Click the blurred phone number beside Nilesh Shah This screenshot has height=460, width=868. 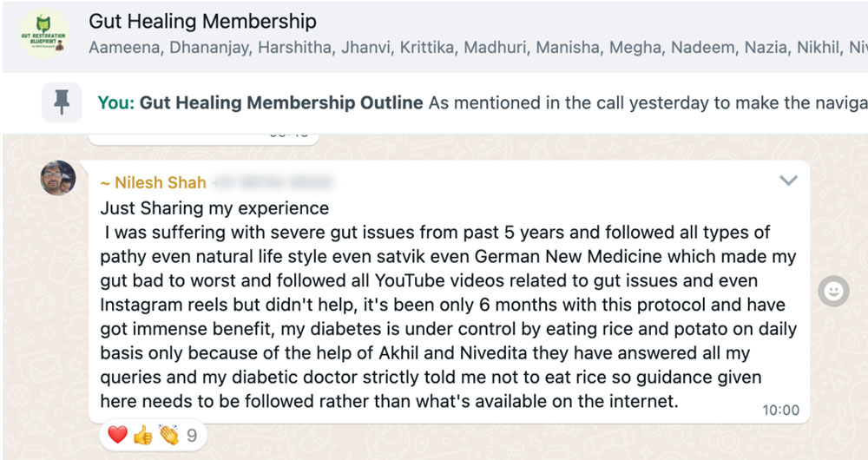[273, 182]
